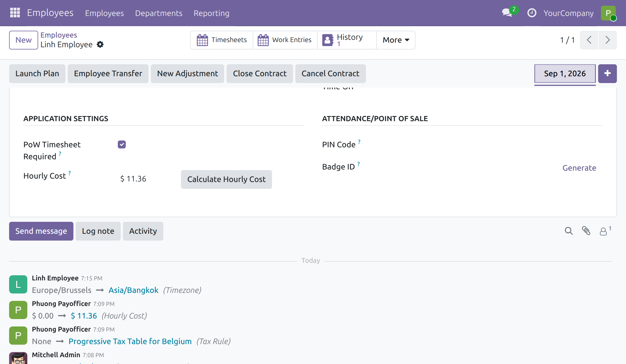Viewport: 626px width, 364px height.
Task: Go to next record arrow
Action: click(608, 40)
